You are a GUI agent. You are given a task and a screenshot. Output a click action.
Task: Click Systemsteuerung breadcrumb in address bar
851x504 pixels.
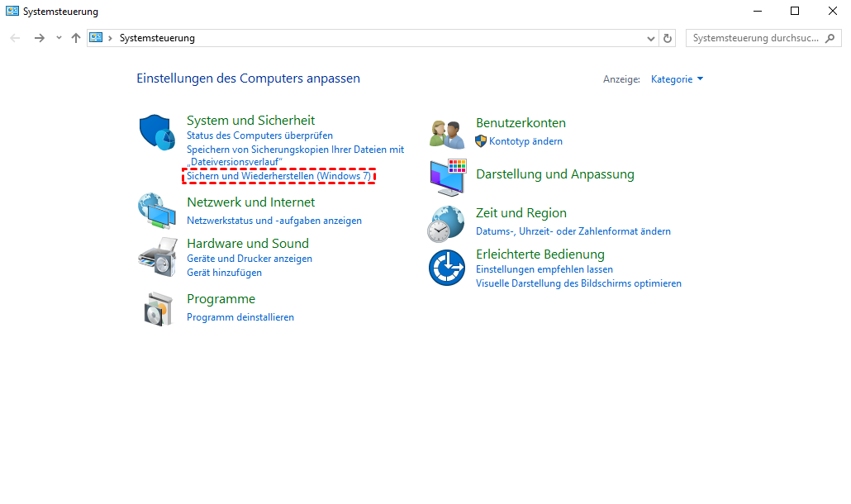[x=157, y=38]
